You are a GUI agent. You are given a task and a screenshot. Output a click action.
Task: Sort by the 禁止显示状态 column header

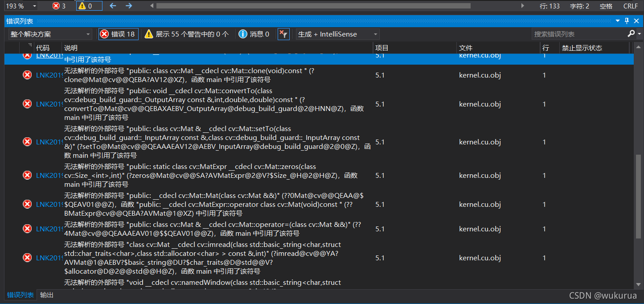point(595,48)
